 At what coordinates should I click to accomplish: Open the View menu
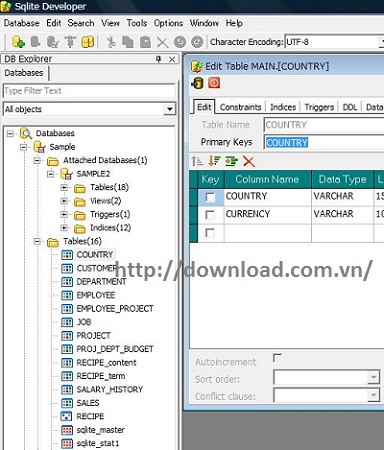click(110, 23)
